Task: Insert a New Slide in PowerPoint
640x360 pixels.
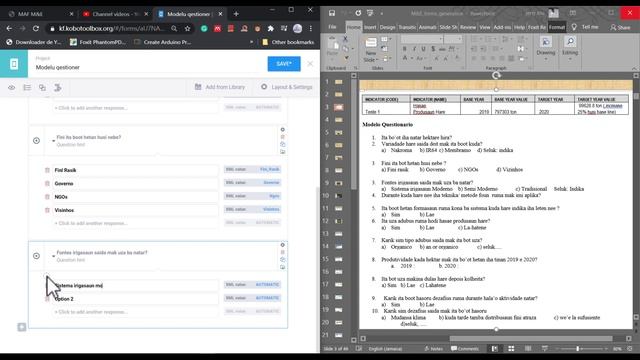Action: [x=371, y=50]
